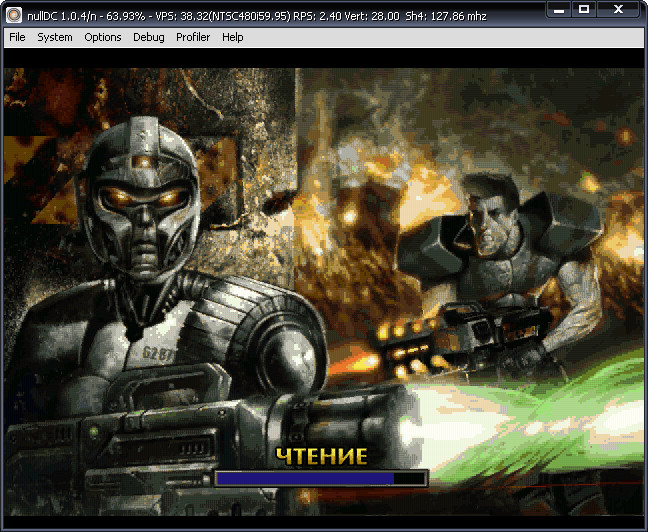Viewport: 648px width, 532px height.
Task: Open the Debug menu
Action: click(x=148, y=37)
